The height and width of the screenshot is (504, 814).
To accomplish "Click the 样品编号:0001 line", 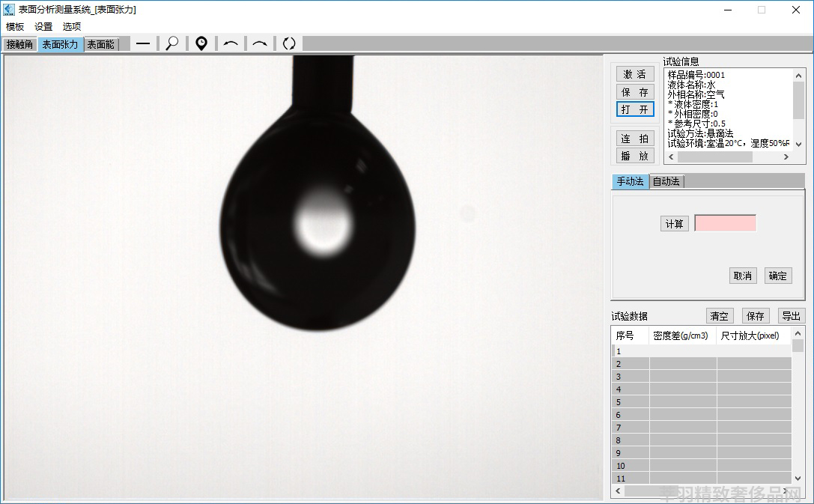I will point(696,75).
